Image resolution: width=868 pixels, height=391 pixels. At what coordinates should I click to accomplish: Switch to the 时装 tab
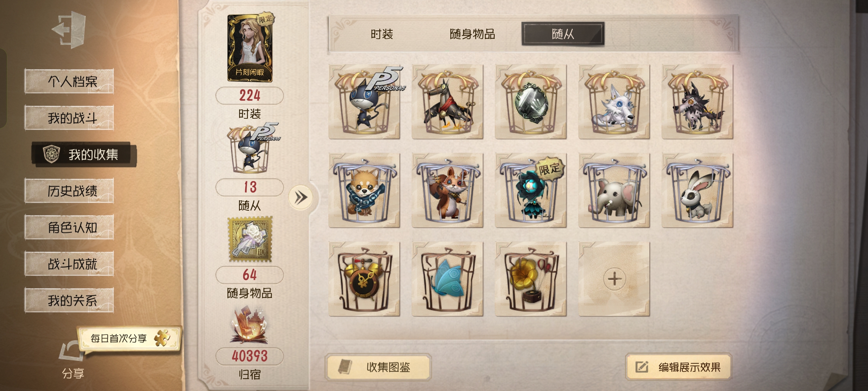point(382,34)
